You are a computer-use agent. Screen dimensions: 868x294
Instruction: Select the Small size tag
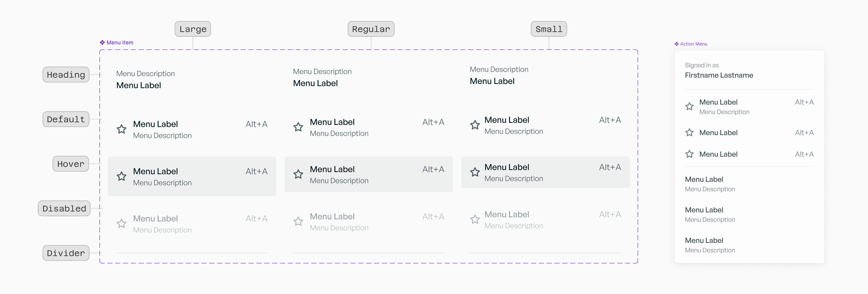[x=549, y=29]
